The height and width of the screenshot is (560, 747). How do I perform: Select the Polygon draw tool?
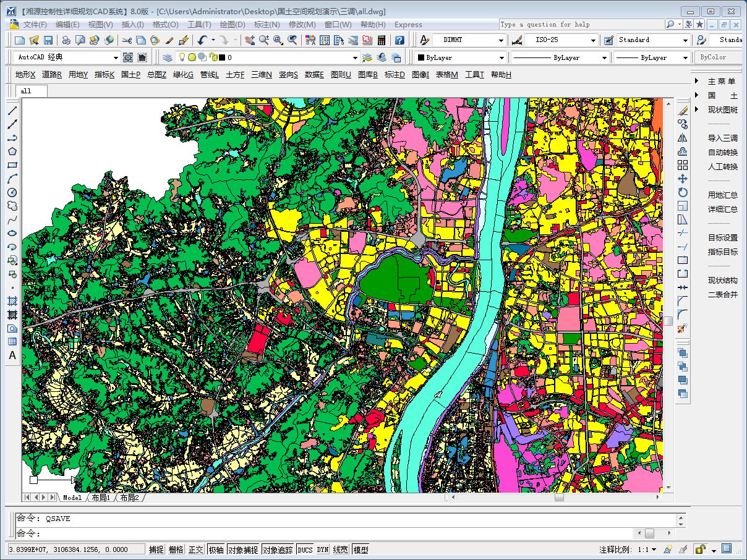[x=12, y=151]
